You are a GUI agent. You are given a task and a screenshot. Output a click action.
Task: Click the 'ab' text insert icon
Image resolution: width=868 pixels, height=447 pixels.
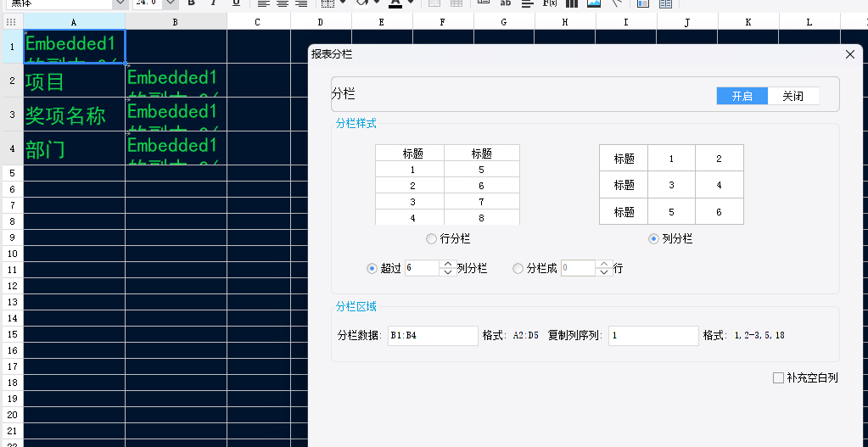point(506,3)
